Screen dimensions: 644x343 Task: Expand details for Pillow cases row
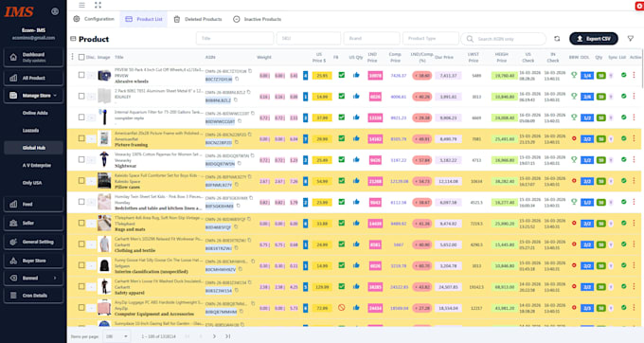91,181
